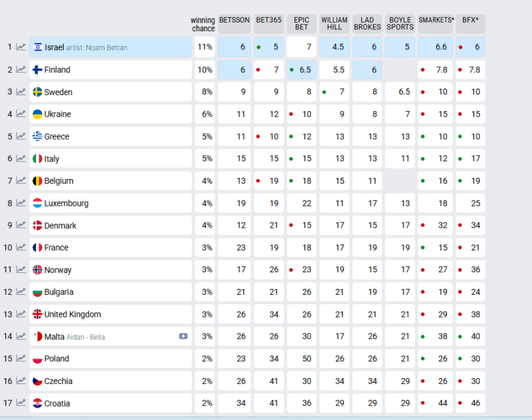Open the chart icon next to Ukraine
The image size is (532, 420).
click(x=21, y=114)
